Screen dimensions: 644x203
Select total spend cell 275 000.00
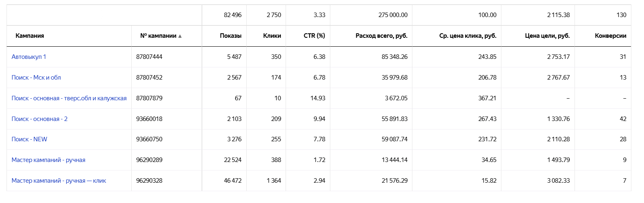pyautogui.click(x=393, y=15)
